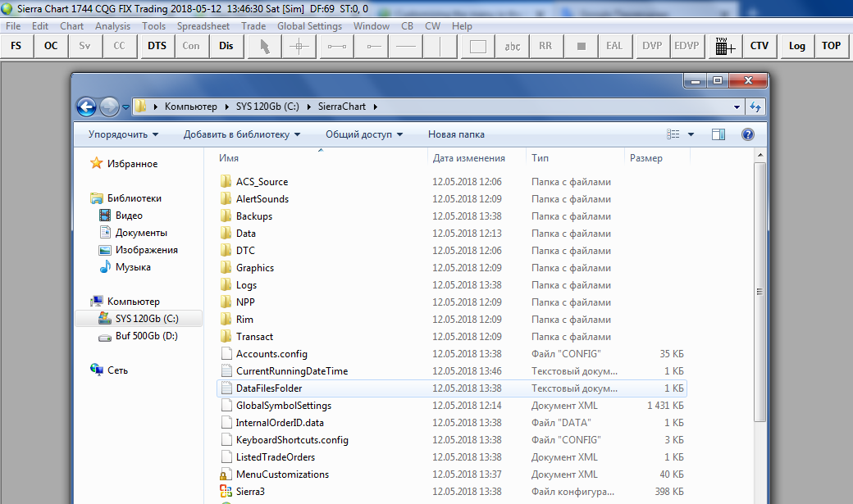This screenshot has height=504, width=853.
Task: Click the Sv toolbar button
Action: 84,46
